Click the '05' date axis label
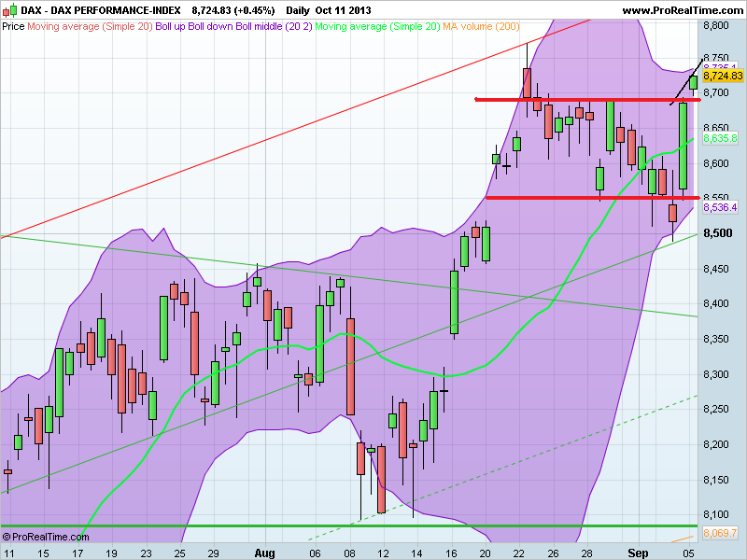 tap(688, 553)
